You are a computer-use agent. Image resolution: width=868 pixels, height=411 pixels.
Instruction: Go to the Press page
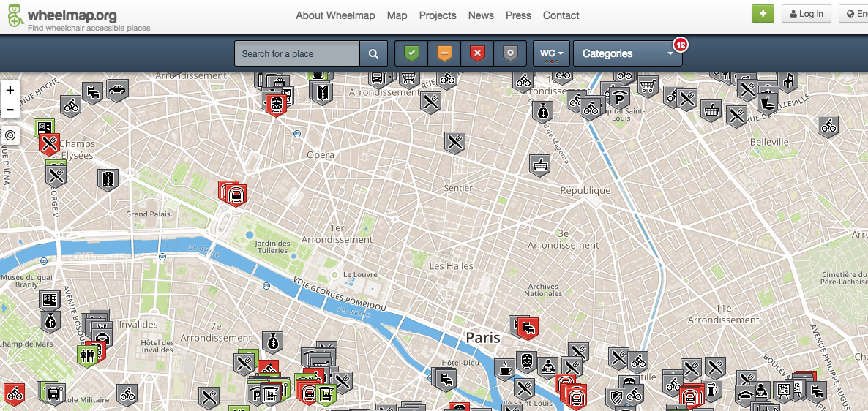(x=519, y=15)
